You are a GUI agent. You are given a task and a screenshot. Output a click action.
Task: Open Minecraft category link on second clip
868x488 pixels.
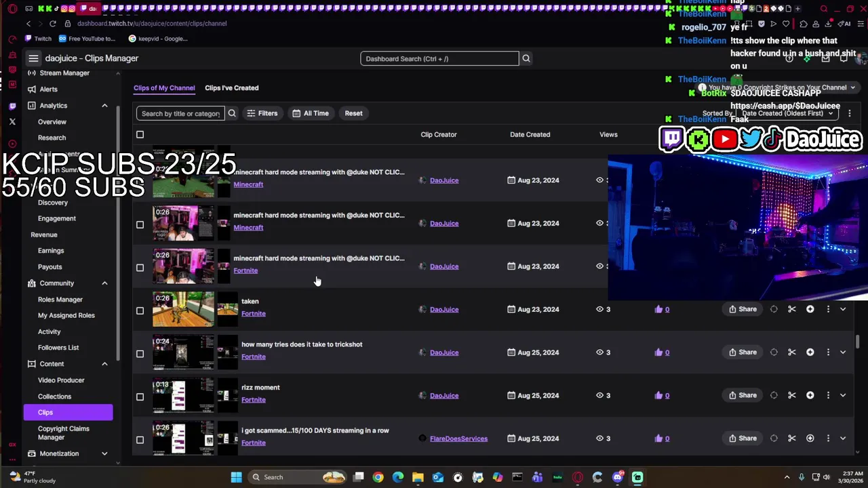(248, 228)
